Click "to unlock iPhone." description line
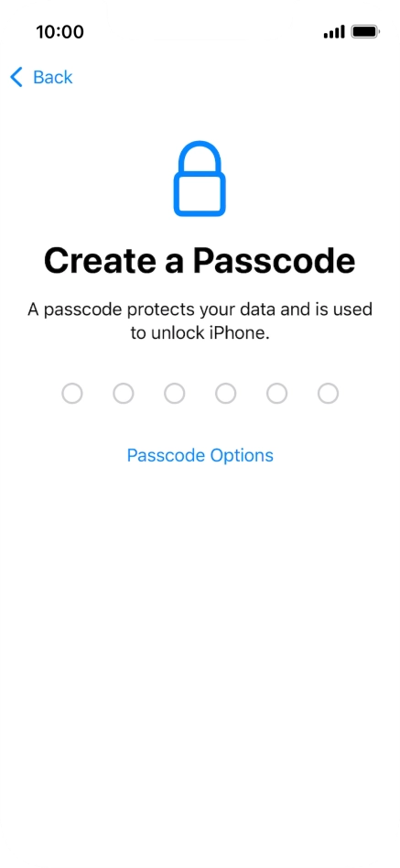This screenshot has height=868, width=400. [x=200, y=334]
